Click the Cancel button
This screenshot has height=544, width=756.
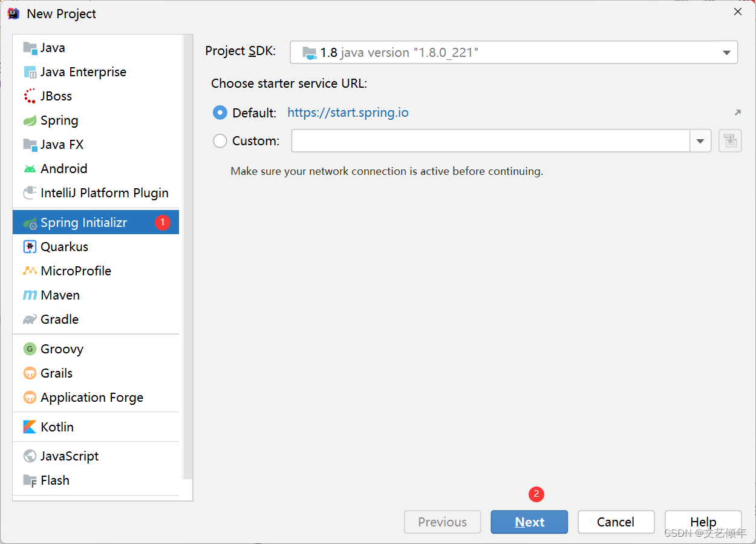click(x=616, y=522)
